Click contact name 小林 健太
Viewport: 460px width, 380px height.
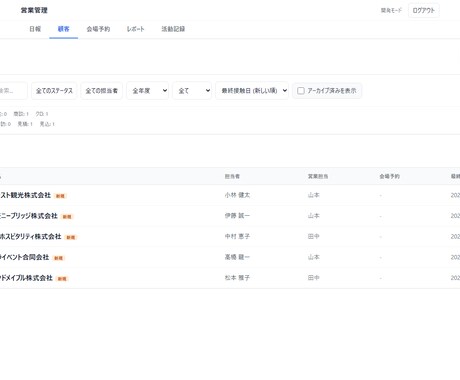click(237, 195)
